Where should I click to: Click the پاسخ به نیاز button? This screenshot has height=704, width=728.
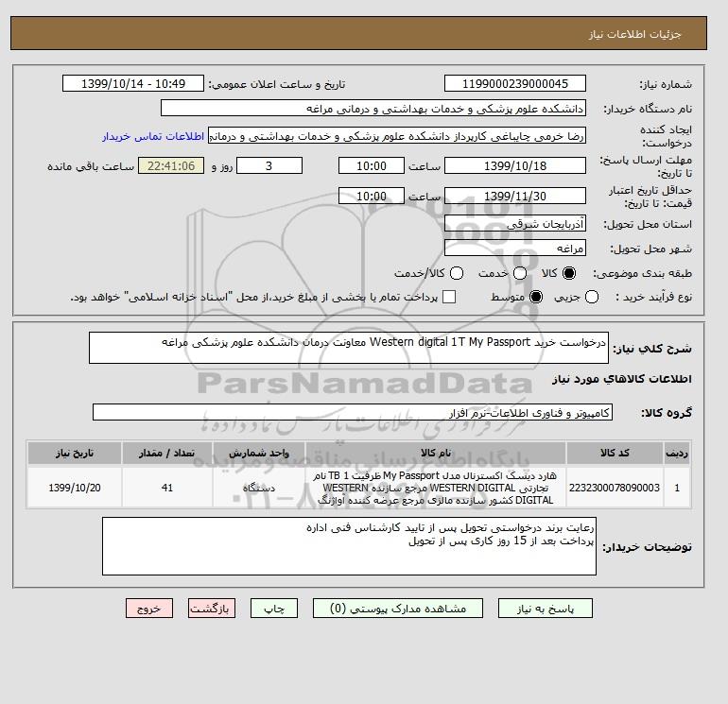coord(546,609)
